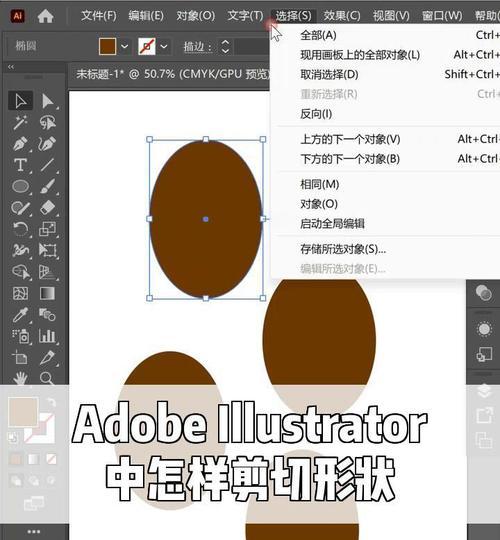Image resolution: width=500 pixels, height=540 pixels.
Task: Choose 全部(A) from Select menu
Action: coord(385,35)
